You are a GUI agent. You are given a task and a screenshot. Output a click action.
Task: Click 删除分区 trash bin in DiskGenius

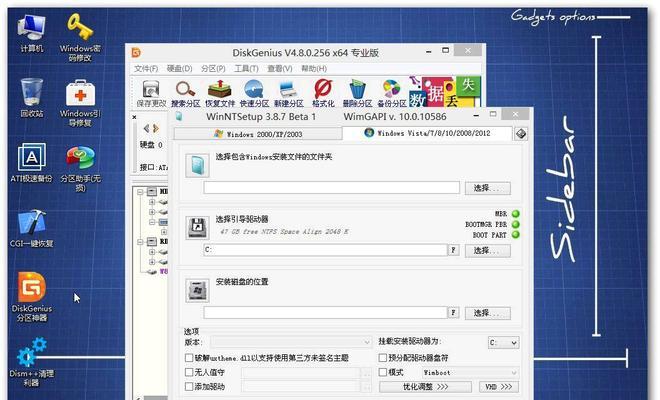tap(357, 93)
